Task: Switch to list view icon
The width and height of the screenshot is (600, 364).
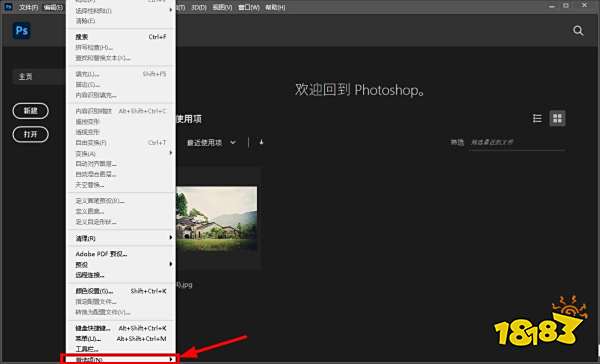Action: pos(537,119)
